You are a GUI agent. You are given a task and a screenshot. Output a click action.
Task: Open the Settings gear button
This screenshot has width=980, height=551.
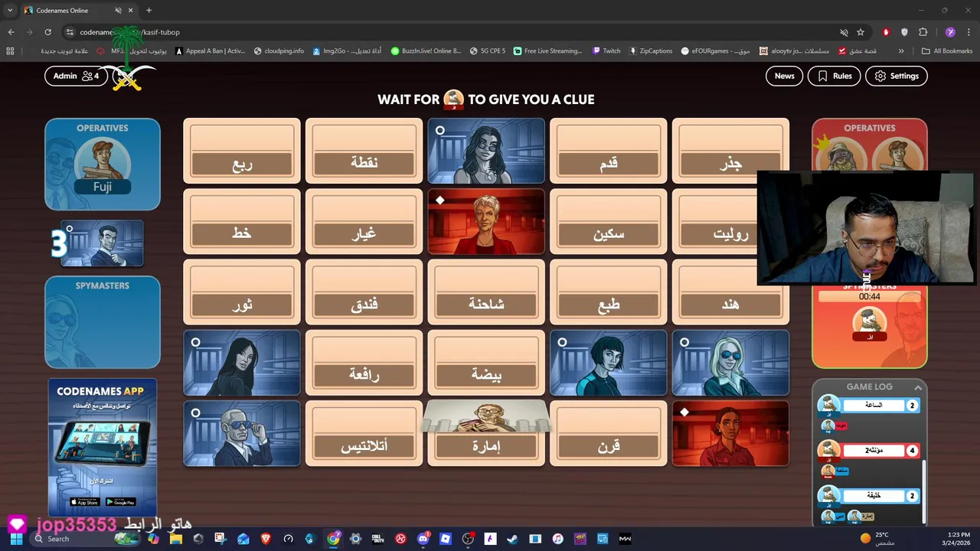click(x=896, y=76)
